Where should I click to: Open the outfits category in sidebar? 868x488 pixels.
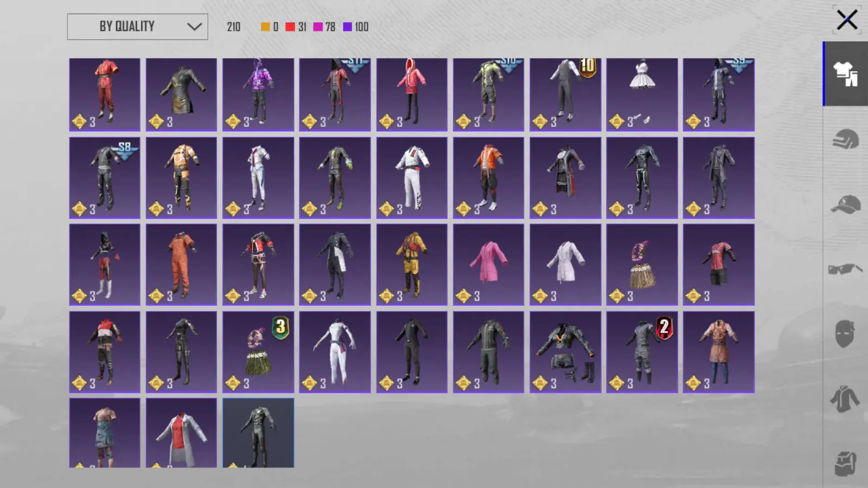pyautogui.click(x=845, y=74)
